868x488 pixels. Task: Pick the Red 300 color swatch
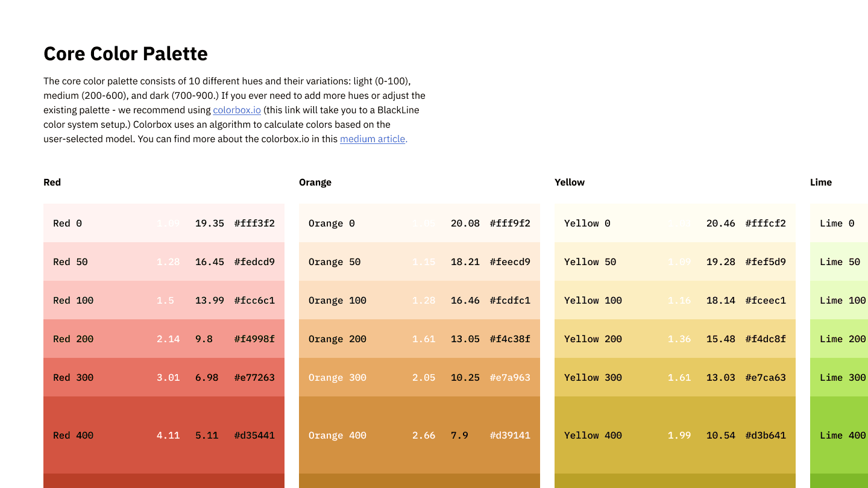[164, 377]
